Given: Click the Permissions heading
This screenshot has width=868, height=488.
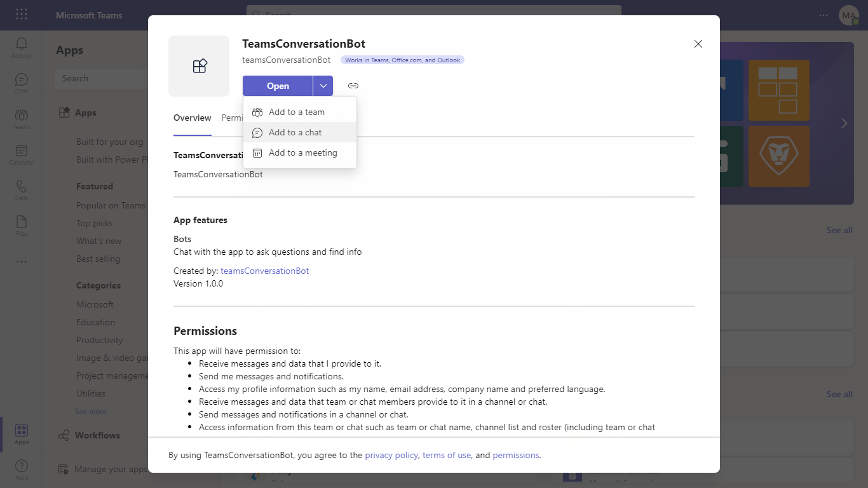Looking at the screenshot, I should pos(205,330).
